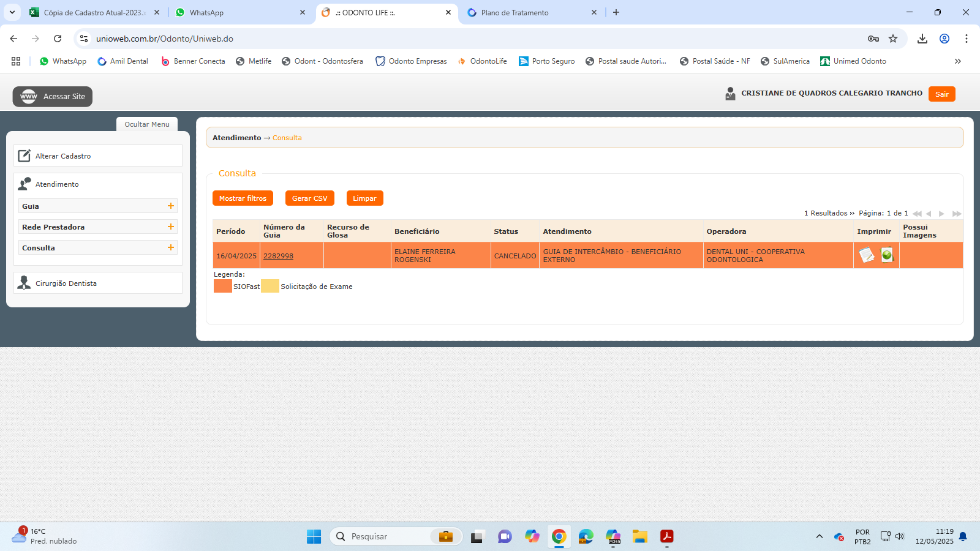Expand the Guia menu section

pos(171,206)
